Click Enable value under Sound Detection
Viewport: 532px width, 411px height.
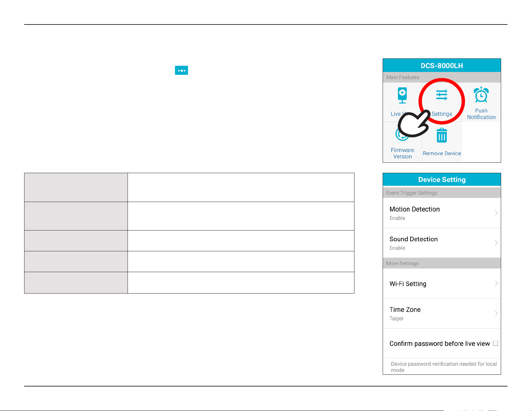click(397, 248)
